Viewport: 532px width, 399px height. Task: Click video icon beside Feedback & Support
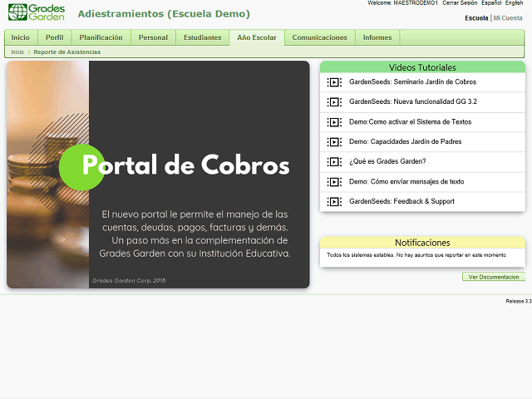click(334, 201)
